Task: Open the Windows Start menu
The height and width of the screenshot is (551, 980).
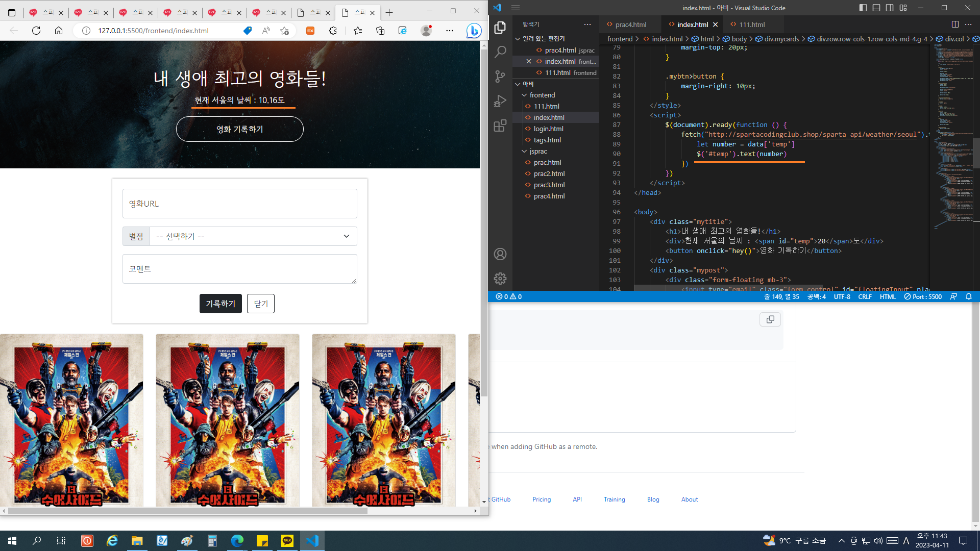Action: [12, 541]
